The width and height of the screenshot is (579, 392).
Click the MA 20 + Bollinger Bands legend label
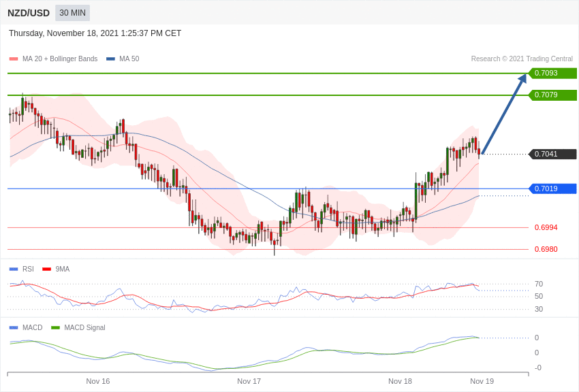(x=60, y=59)
